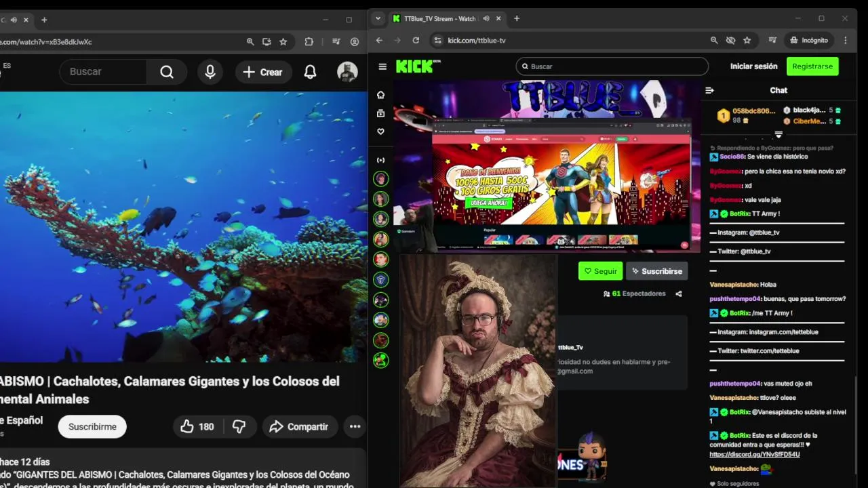
Task: Subscribe with the Suscribirme button
Action: pos(92,426)
